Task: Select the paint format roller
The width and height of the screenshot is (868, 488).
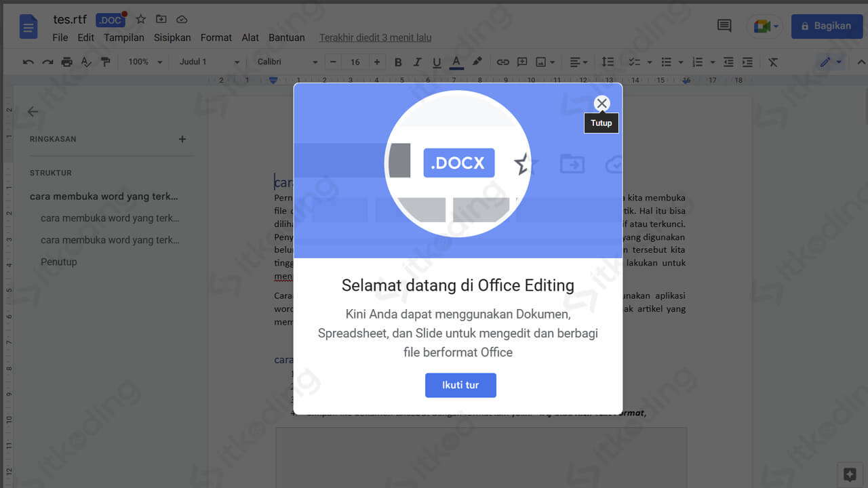Action: [x=105, y=62]
